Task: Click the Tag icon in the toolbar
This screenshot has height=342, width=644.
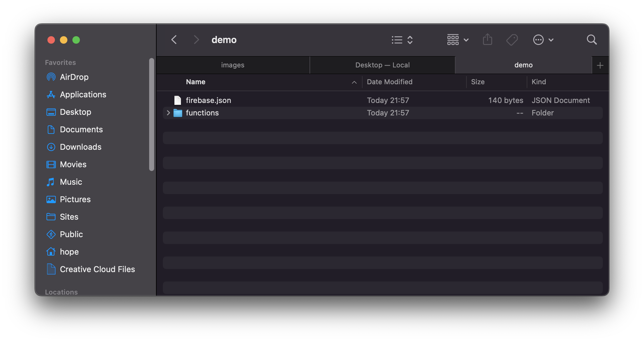Action: pos(512,40)
